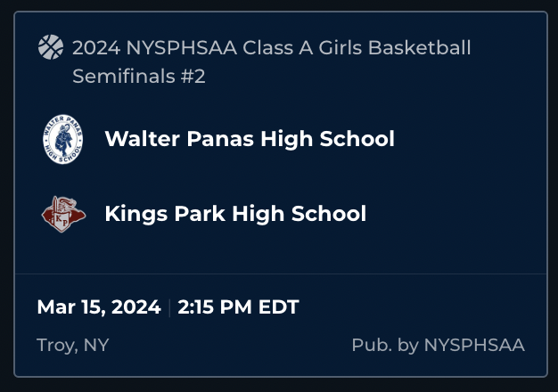Open the Walter Panas High School team name
Image resolution: width=558 pixels, height=392 pixels.
(250, 139)
